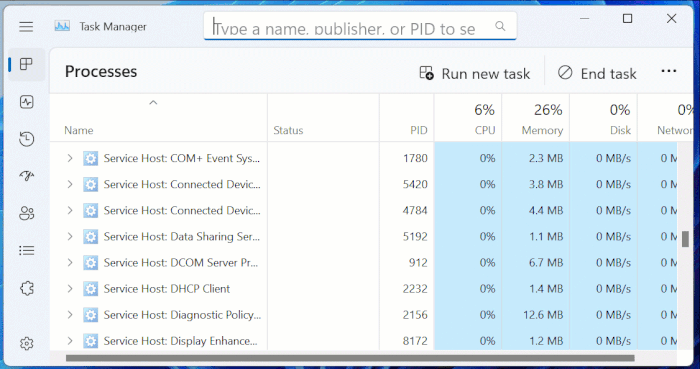Expand Service Host: DCOM Server Process
The image size is (700, 369).
70,262
